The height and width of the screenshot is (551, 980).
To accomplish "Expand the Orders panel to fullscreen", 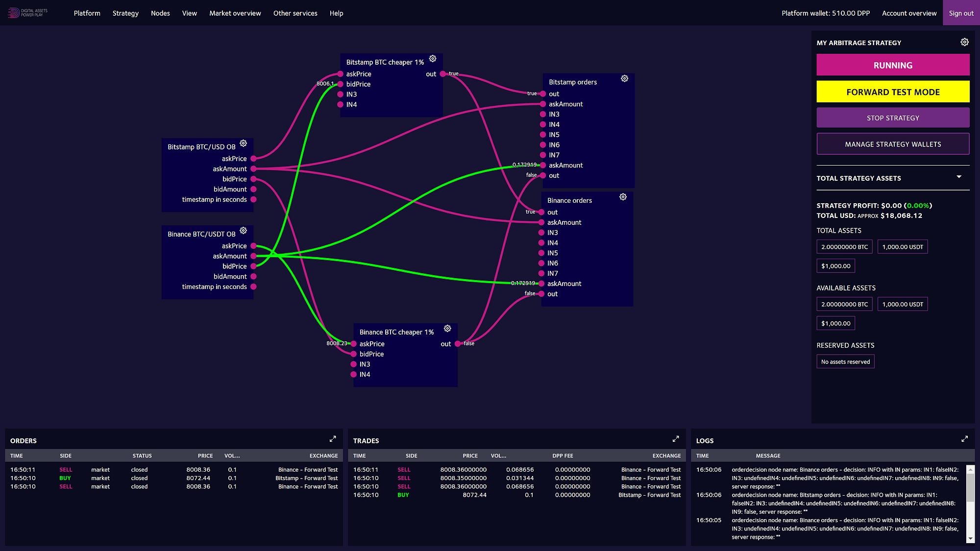I will point(333,439).
